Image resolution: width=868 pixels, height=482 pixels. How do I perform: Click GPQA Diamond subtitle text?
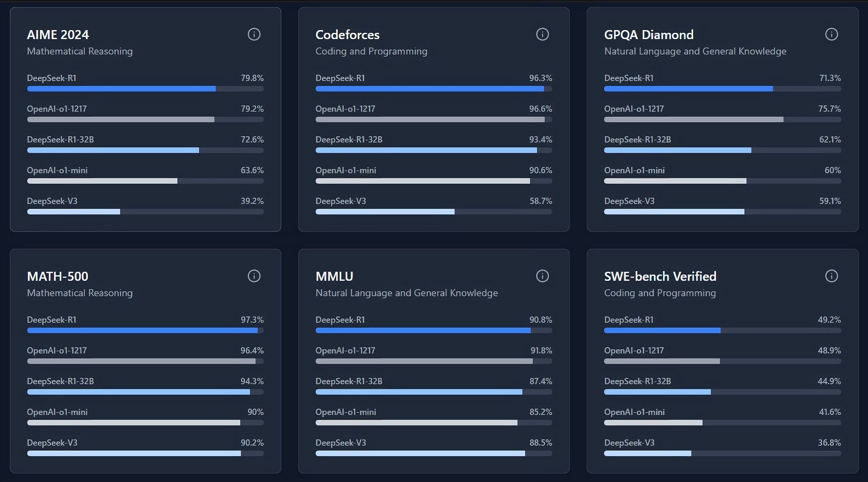coord(695,51)
